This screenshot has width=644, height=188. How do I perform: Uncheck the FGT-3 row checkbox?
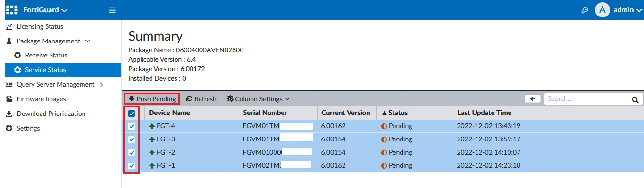[x=132, y=139]
